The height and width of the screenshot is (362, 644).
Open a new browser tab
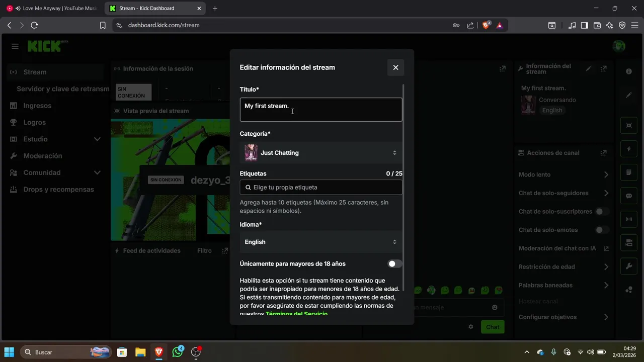(215, 9)
